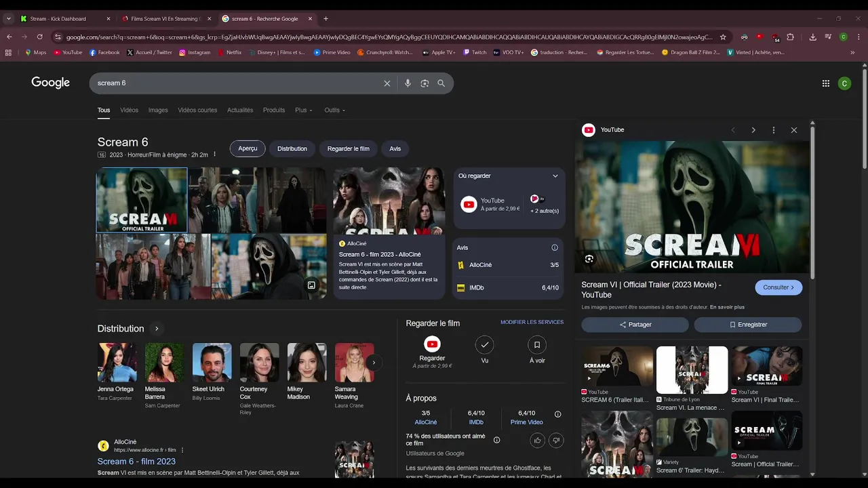
Task: Open Netflix bookmark
Action: [230, 52]
